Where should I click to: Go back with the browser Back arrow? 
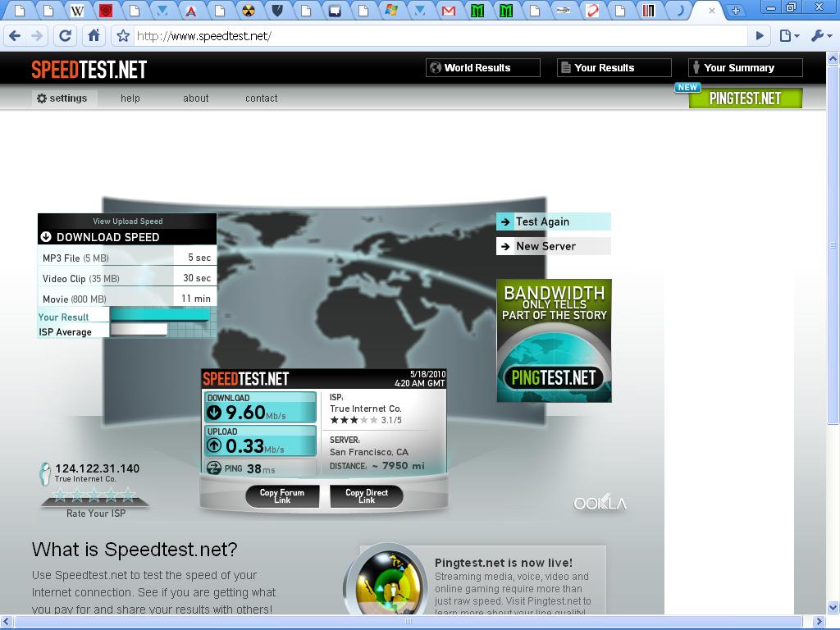coord(15,36)
